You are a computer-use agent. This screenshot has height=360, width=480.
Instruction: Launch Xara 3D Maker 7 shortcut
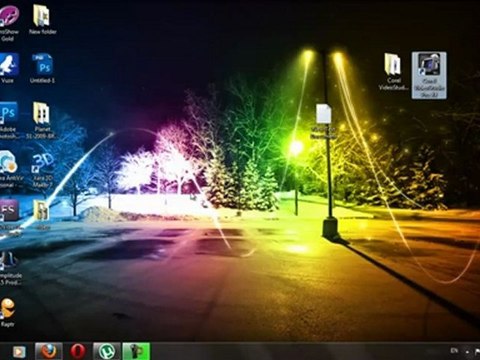tap(43, 170)
